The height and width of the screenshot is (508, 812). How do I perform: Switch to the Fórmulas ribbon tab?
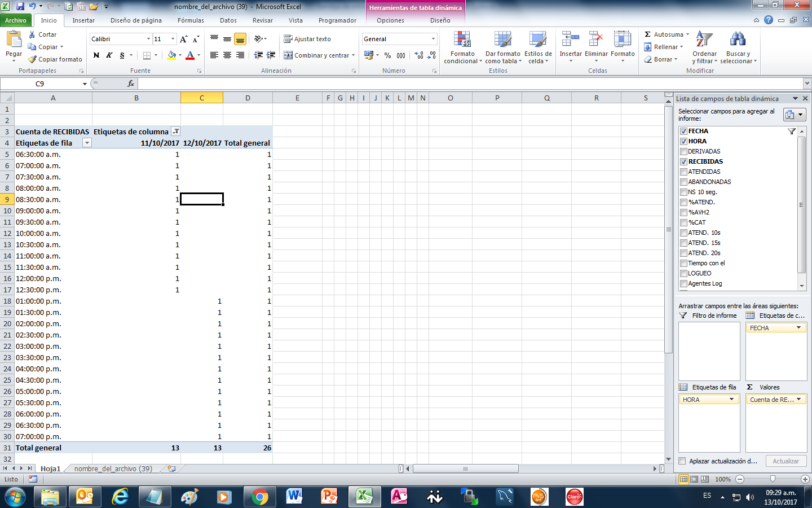(190, 20)
